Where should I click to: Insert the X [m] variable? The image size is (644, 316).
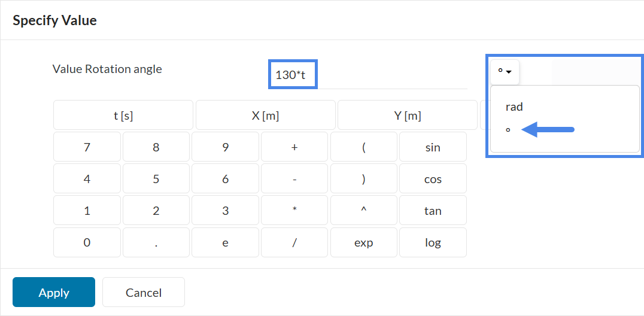coord(265,116)
